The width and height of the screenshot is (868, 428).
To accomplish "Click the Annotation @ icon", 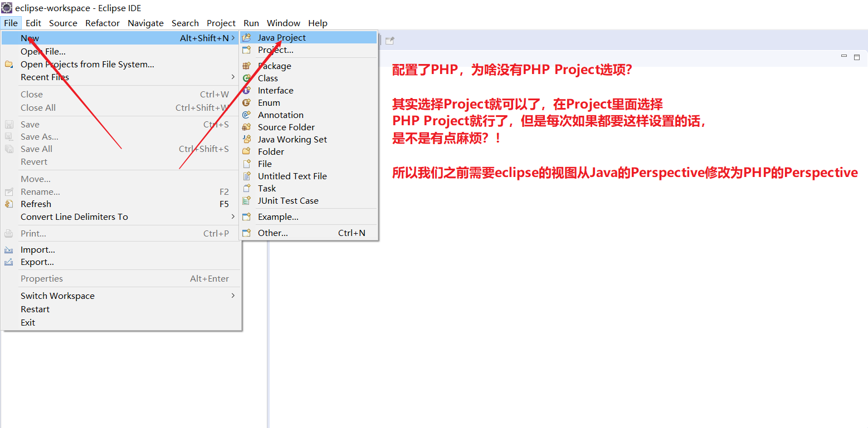I will pos(246,115).
